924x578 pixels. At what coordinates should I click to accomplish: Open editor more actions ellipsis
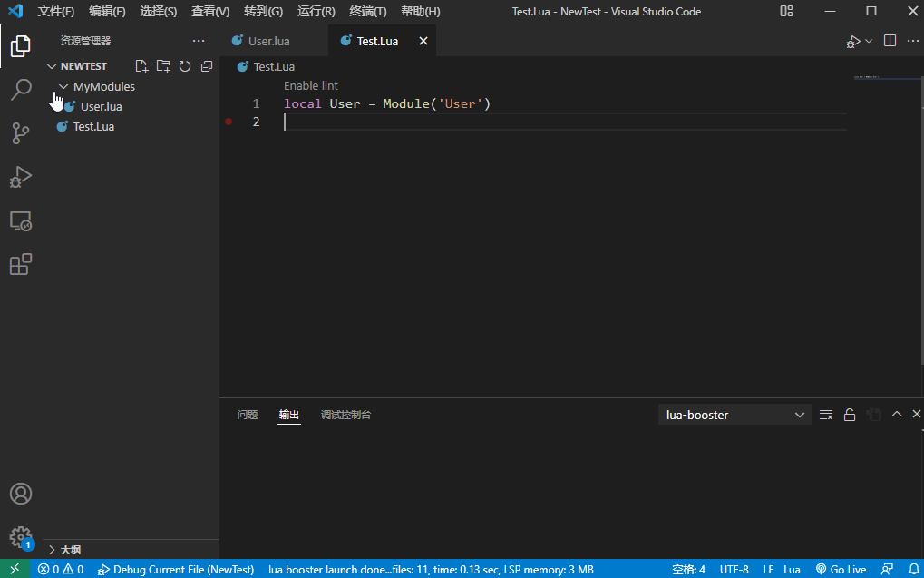(913, 41)
